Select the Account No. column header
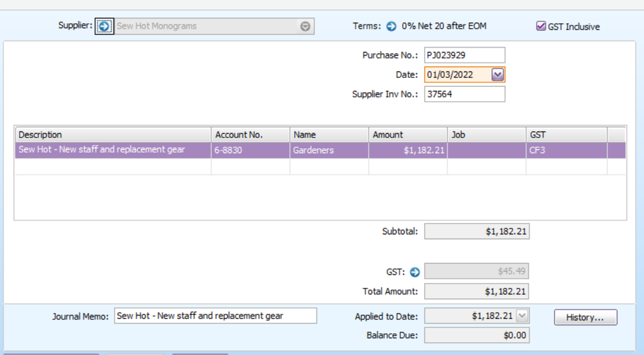 (x=251, y=135)
